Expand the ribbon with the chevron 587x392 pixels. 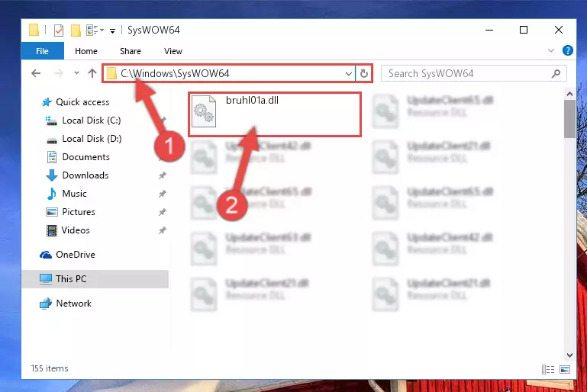[x=550, y=50]
